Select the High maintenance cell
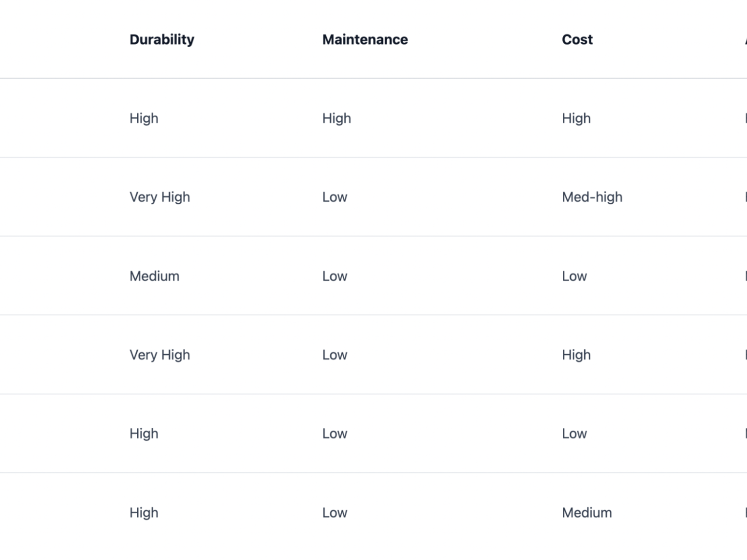 pos(336,118)
